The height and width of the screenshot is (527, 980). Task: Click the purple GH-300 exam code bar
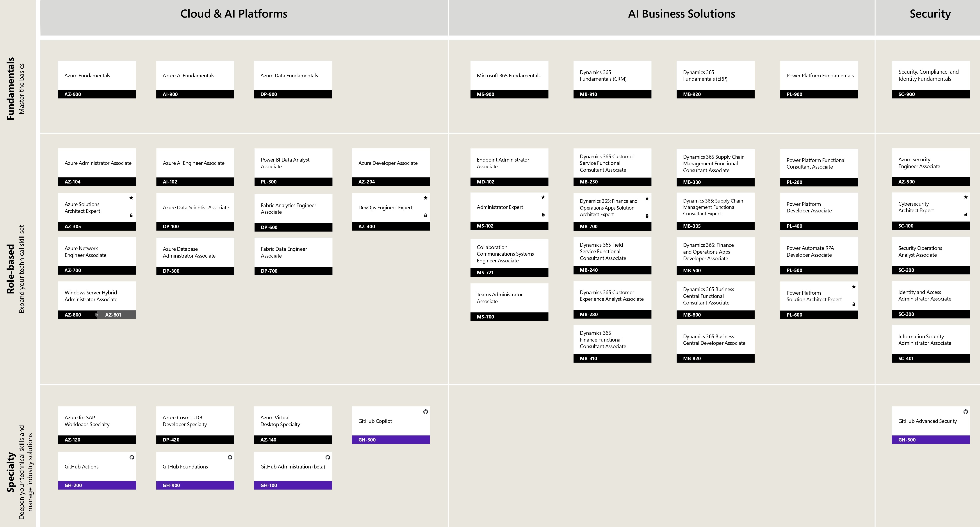[x=391, y=440]
